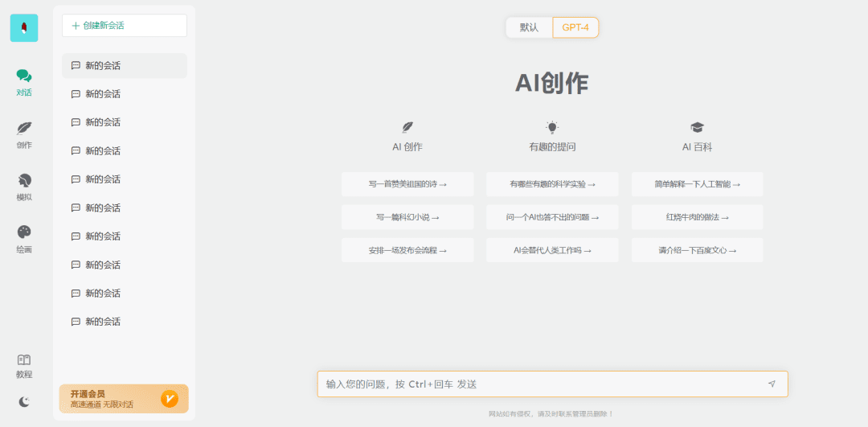Open the 模拟 head icon in sidebar

24,181
